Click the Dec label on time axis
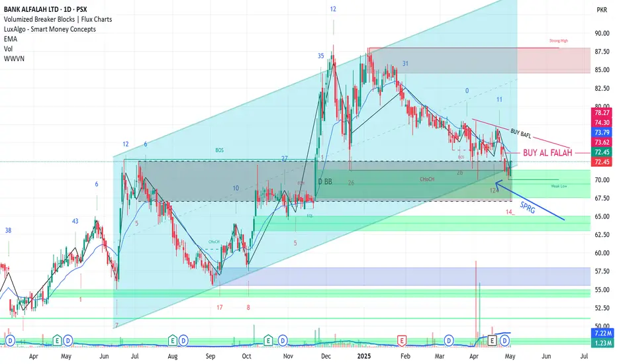 326,356
